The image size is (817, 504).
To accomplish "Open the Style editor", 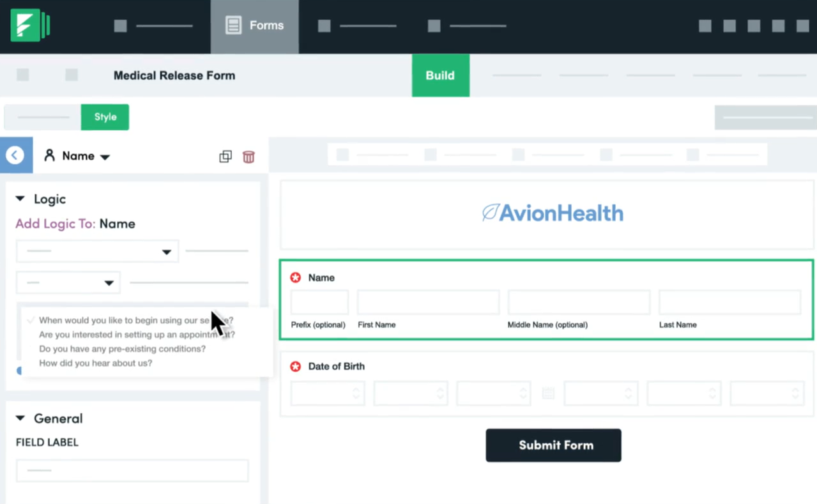I will (105, 117).
